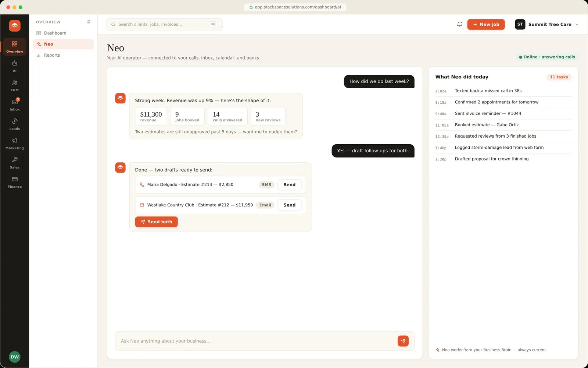Click the phone icon for Maria Delgado
The width and height of the screenshot is (588, 368).
[x=142, y=185]
